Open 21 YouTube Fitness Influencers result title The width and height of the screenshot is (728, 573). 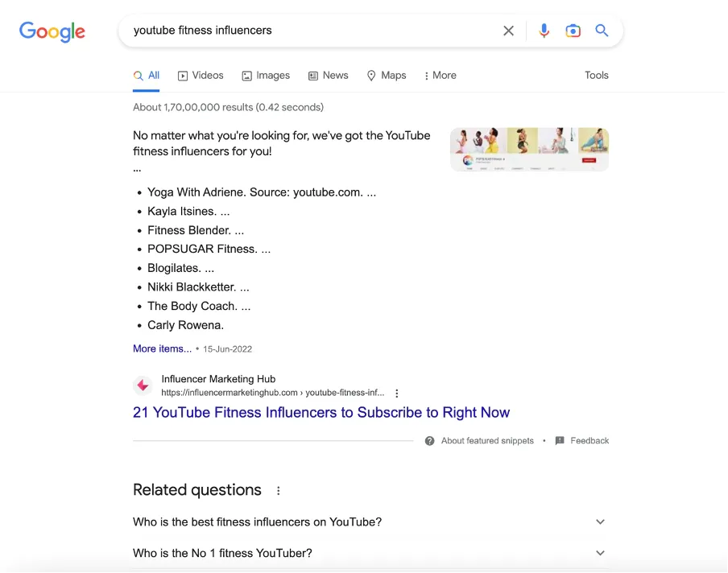321,413
